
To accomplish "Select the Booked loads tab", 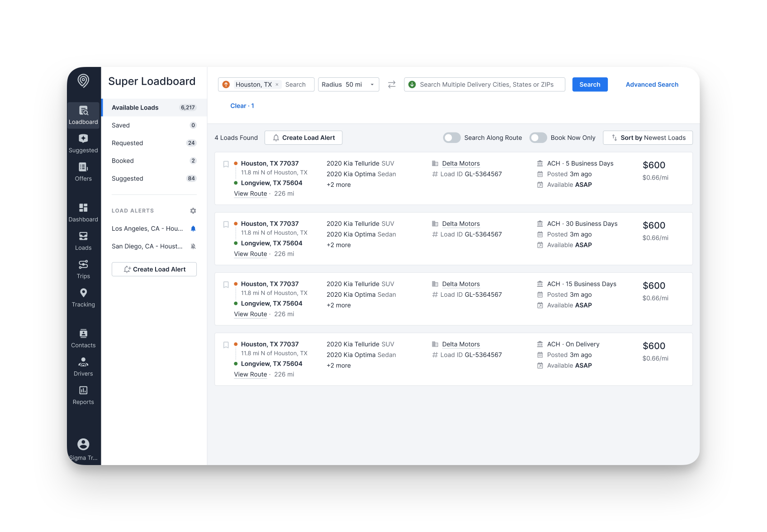I will coord(154,161).
